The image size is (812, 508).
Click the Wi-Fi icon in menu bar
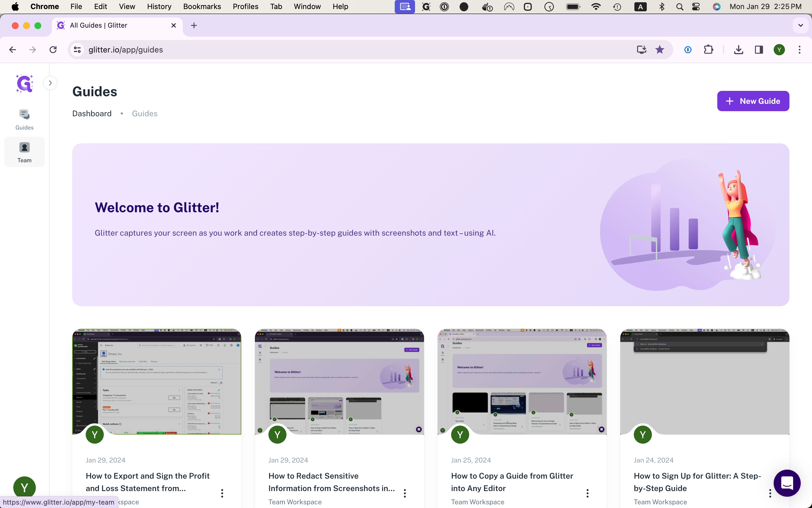[x=596, y=7]
